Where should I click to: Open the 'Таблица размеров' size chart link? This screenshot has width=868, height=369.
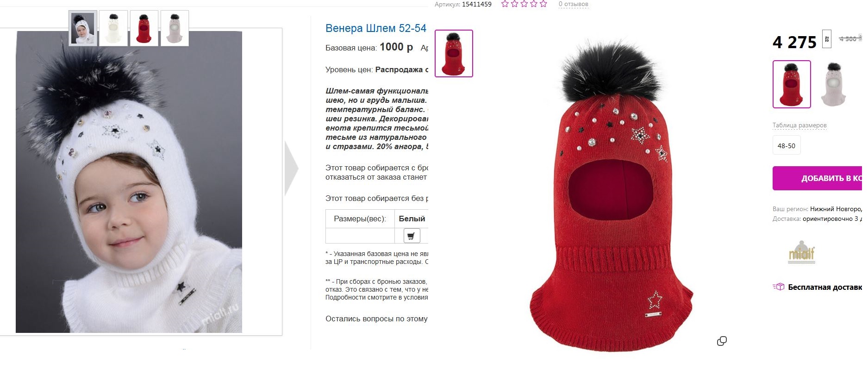coord(799,125)
